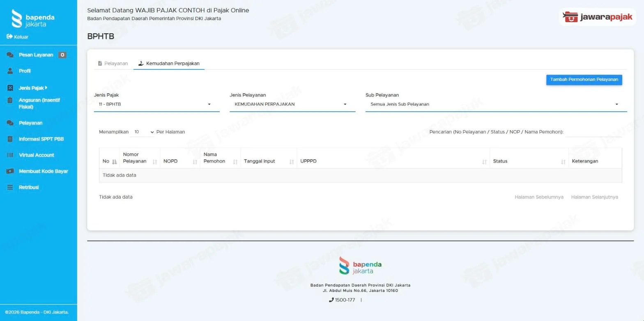Open Virtual Account menu item

click(36, 155)
